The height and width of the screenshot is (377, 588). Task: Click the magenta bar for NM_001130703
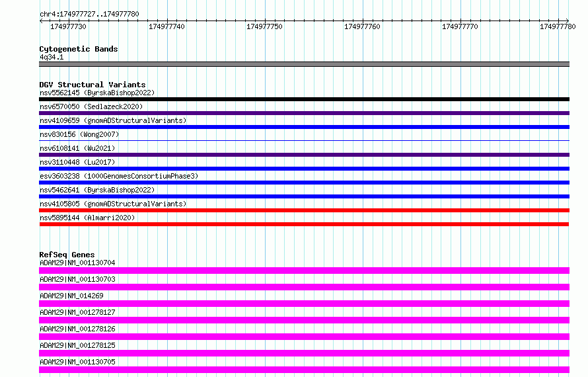tap(304, 287)
